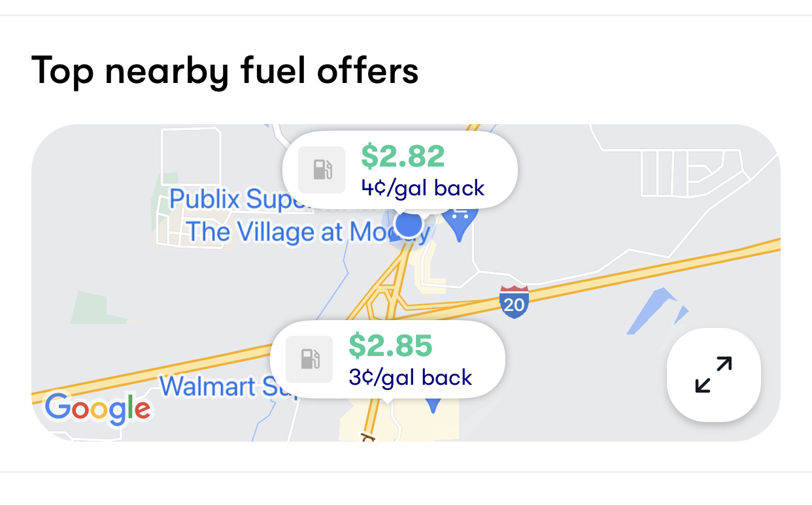Click the blue current location dot
Screen dimensions: 812x505
[409, 223]
